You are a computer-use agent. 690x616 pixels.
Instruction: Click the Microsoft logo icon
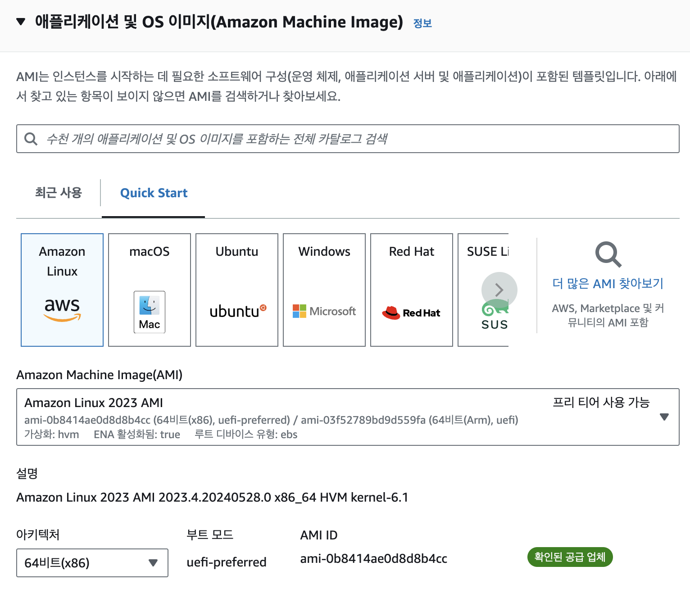tap(324, 311)
